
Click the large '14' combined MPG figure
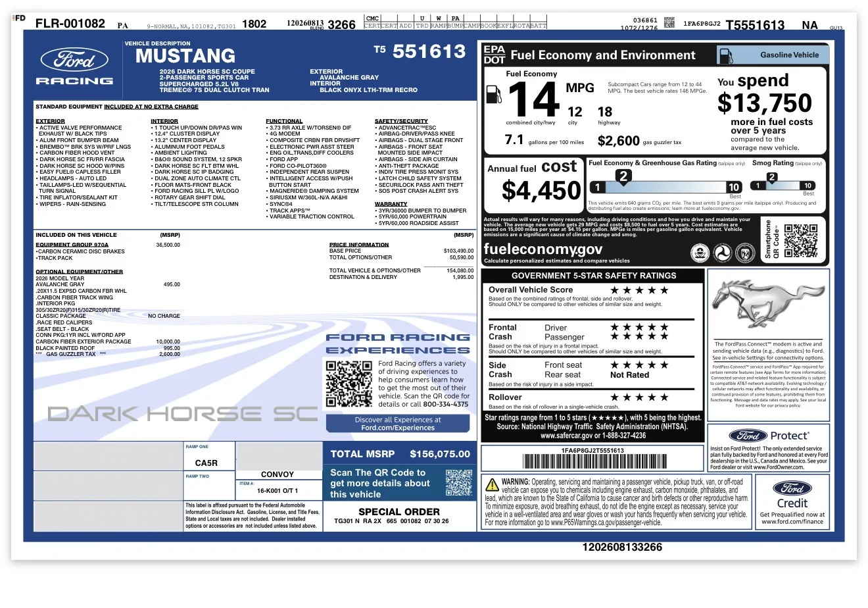534,99
